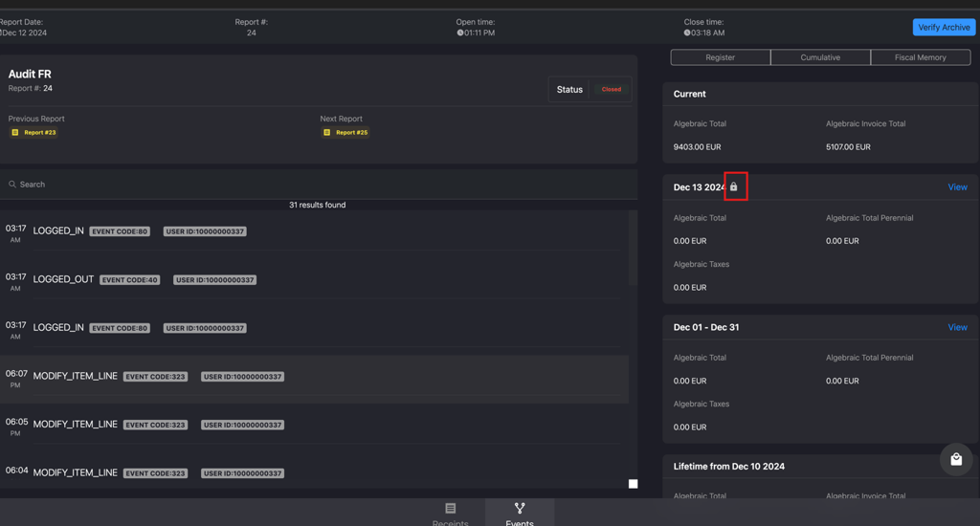Image resolution: width=980 pixels, height=526 pixels.
Task: Click the Report #23 yellow icon
Action: 15,132
